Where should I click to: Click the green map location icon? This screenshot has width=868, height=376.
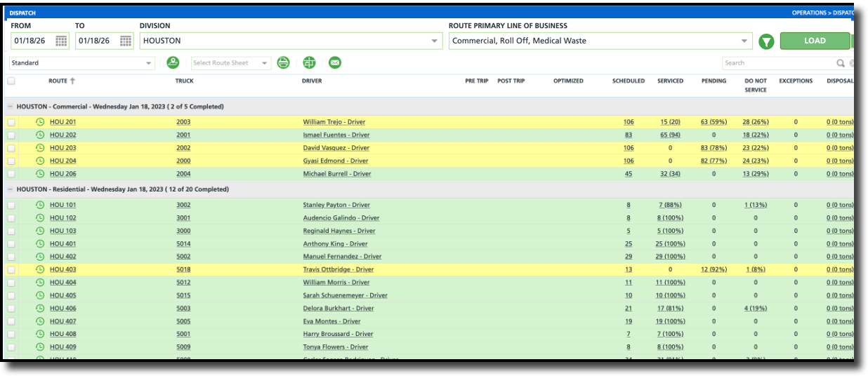pyautogui.click(x=173, y=62)
